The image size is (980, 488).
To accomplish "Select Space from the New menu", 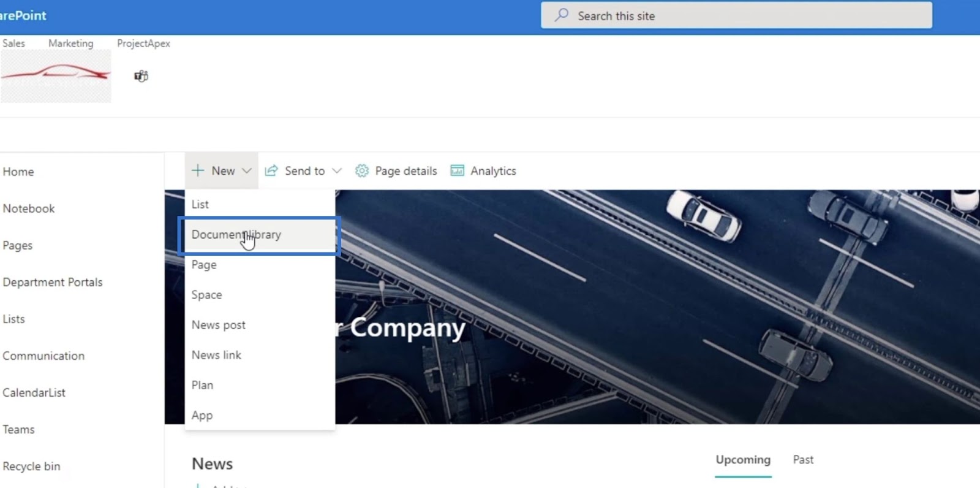I will click(260, 294).
